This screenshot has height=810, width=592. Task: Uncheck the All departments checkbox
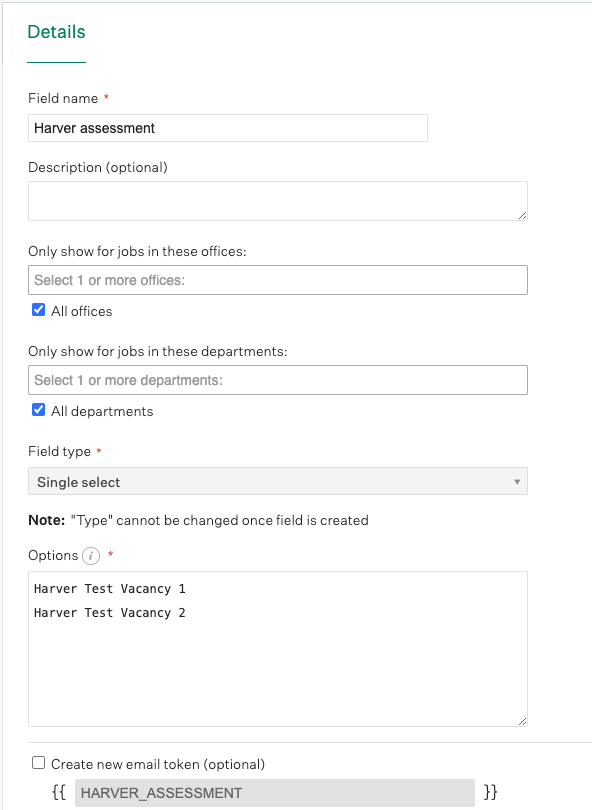(38, 410)
